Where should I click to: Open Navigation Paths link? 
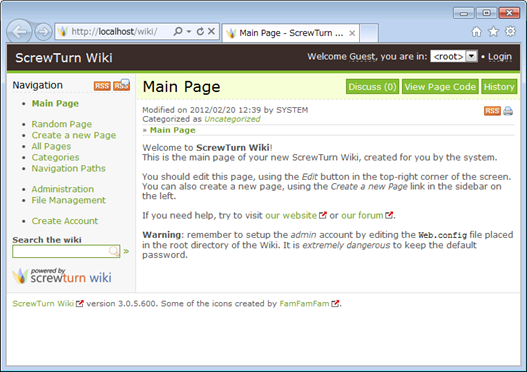coord(69,168)
